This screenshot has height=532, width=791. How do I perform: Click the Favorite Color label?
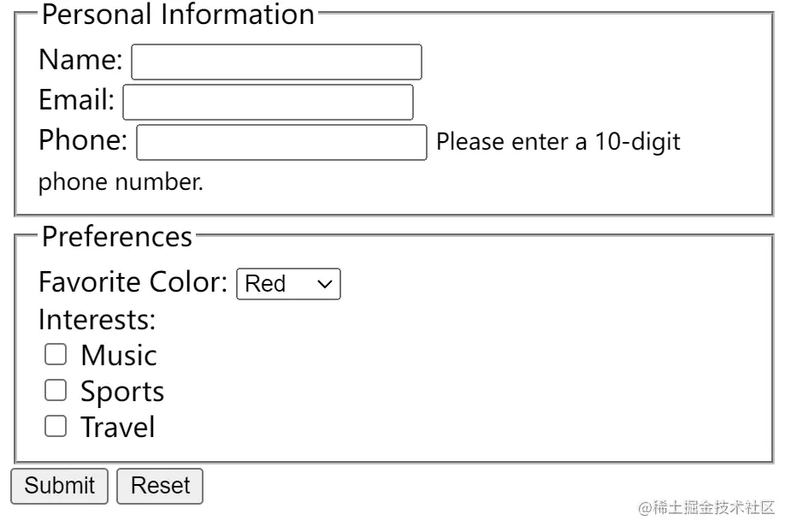133,281
